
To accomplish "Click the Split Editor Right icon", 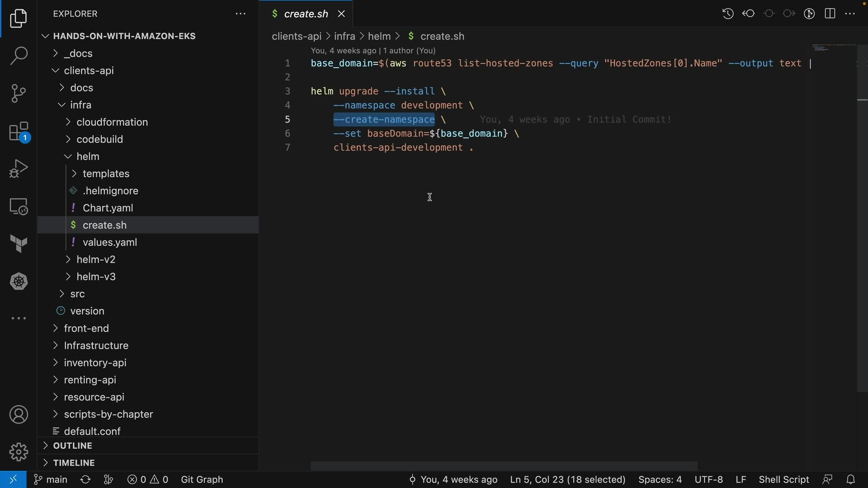I will tap(830, 14).
